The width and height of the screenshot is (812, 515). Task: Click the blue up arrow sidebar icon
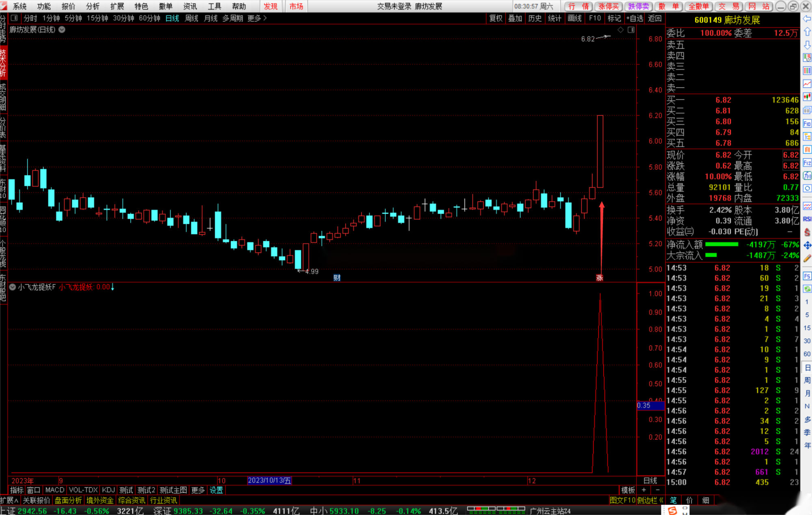[807, 32]
